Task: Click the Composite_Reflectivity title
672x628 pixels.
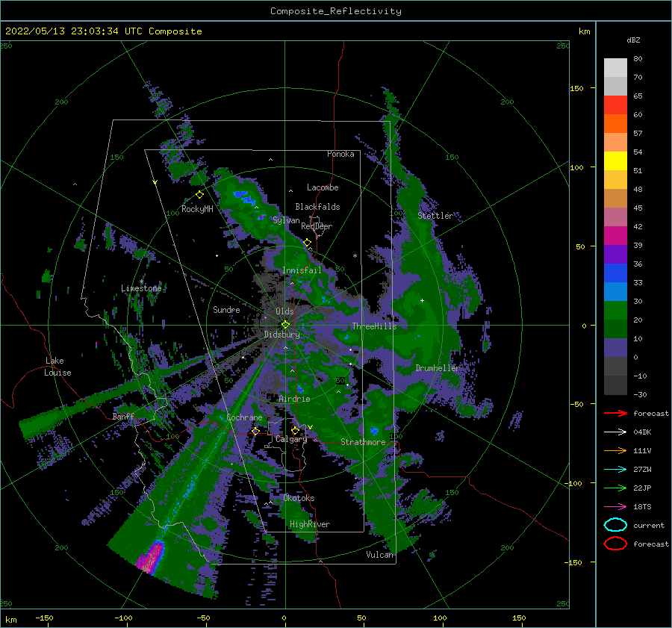Action: 336,11
